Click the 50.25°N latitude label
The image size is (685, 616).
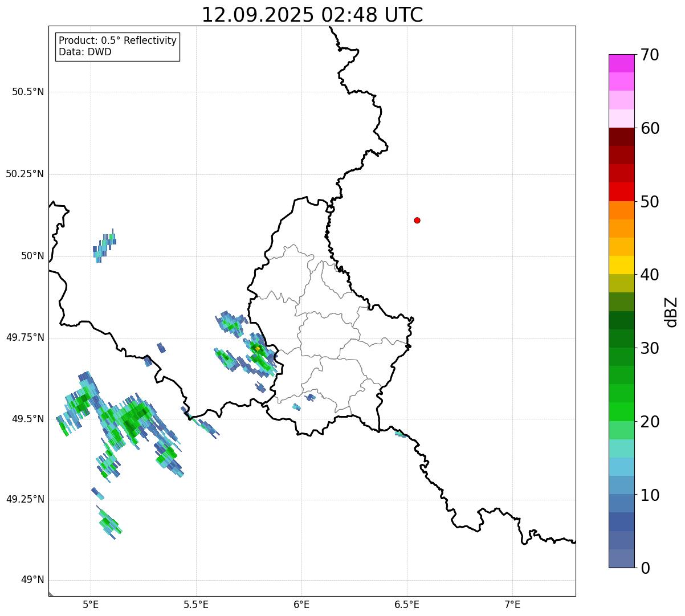tap(25, 174)
